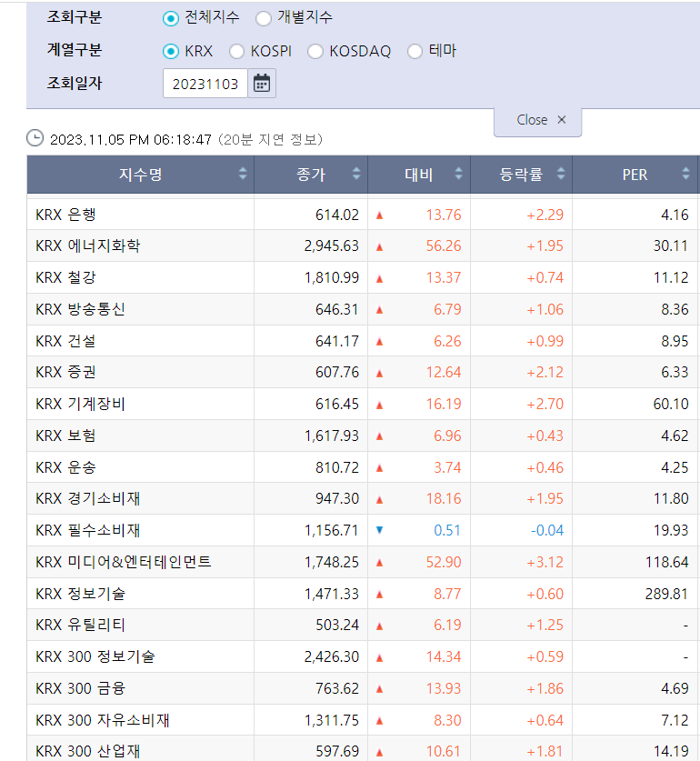This screenshot has width=700, height=761.
Task: Sort by the PER column arrows
Action: 686,174
